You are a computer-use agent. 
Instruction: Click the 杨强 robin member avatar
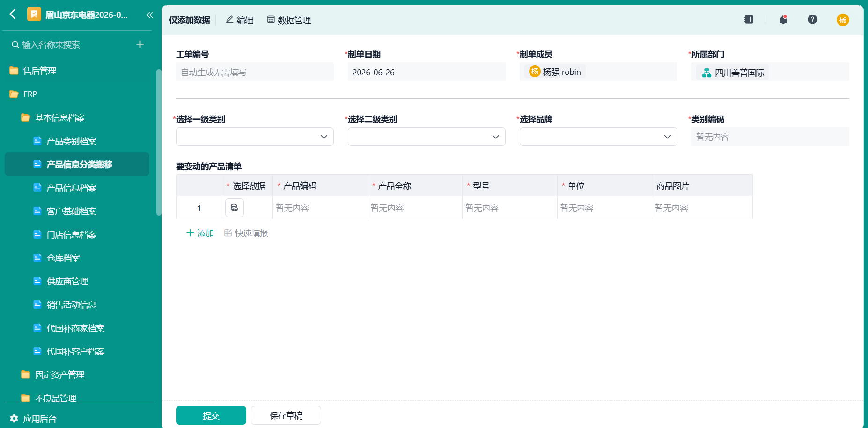535,72
